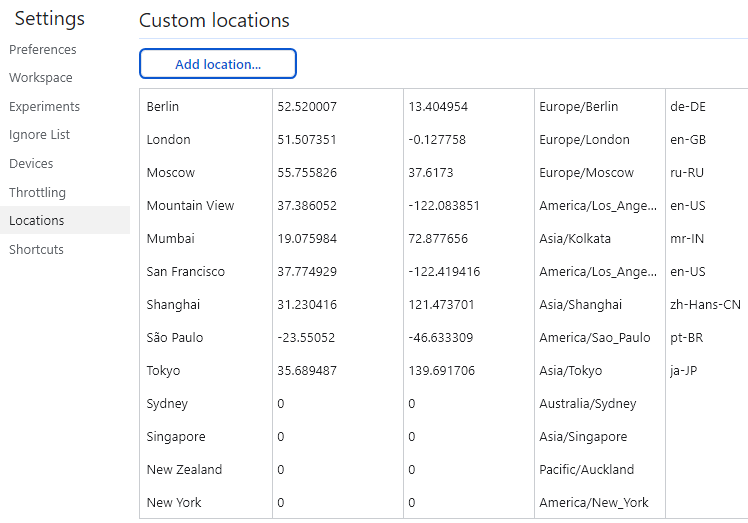Click Shanghai locale zh-Hans-CN cell
The width and height of the screenshot is (748, 523).
coord(706,305)
